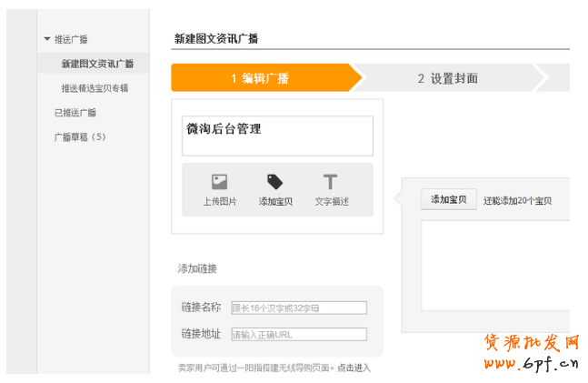Click the 上传图片 picture icon
This screenshot has height=383, width=588.
(x=219, y=182)
